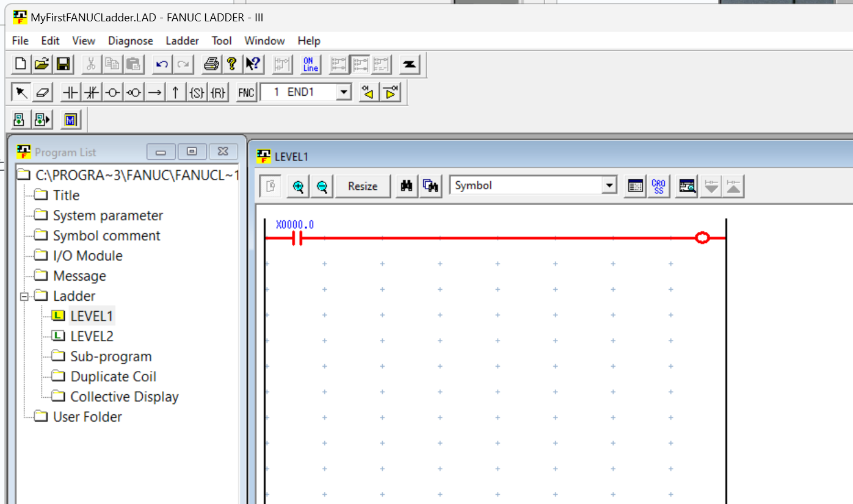Open the yellow question mark help icon
This screenshot has width=853, height=504.
point(231,63)
